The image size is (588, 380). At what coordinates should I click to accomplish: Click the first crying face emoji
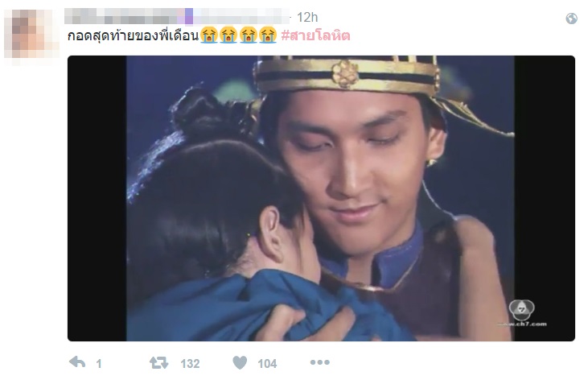209,35
